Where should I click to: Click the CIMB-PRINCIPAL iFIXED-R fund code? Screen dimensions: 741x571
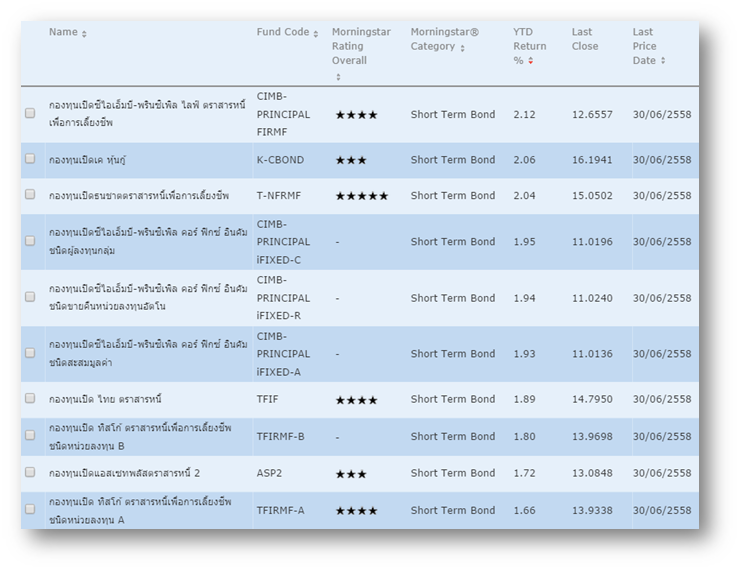pos(283,298)
